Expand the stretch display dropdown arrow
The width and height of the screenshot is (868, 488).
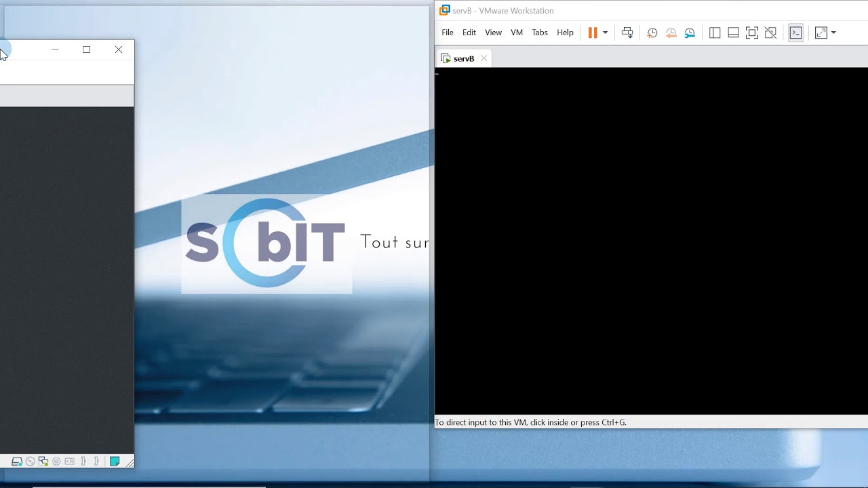pos(833,33)
